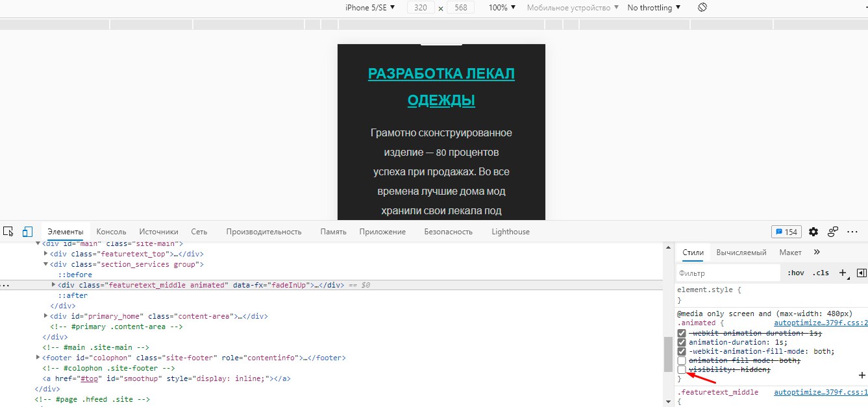Switch to the Источники tab

click(x=158, y=232)
